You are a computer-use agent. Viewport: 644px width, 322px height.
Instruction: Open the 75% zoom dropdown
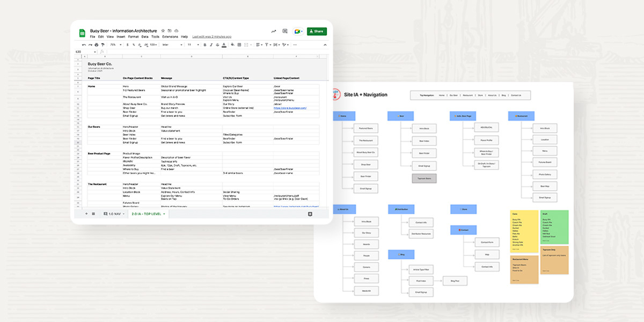pyautogui.click(x=116, y=45)
